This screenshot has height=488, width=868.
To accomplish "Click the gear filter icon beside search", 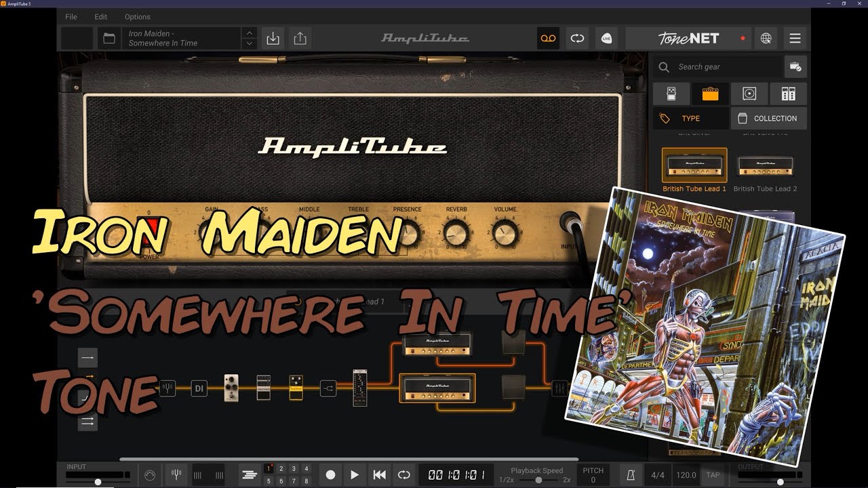I will (x=795, y=66).
